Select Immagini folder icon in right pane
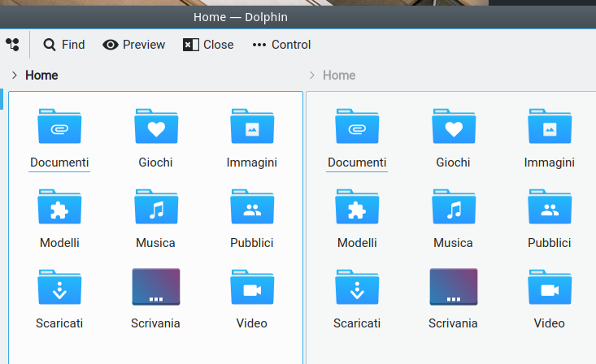This screenshot has height=364, width=596. [x=550, y=127]
